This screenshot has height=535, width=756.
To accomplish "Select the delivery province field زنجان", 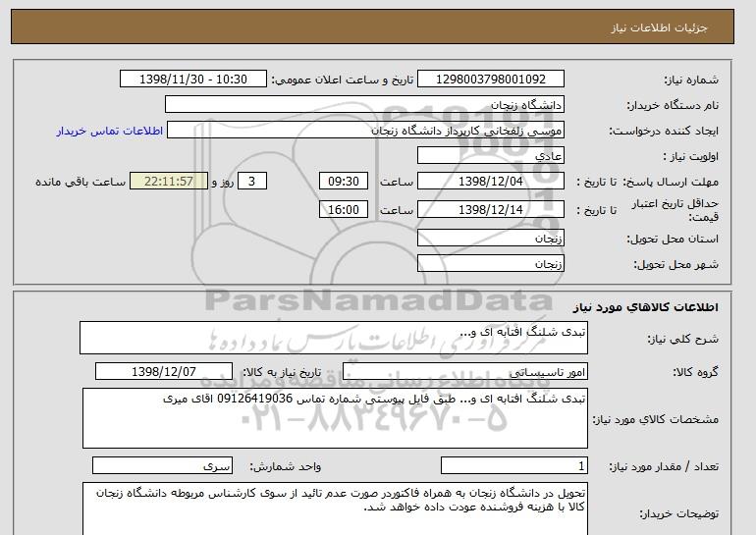I will tap(490, 239).
